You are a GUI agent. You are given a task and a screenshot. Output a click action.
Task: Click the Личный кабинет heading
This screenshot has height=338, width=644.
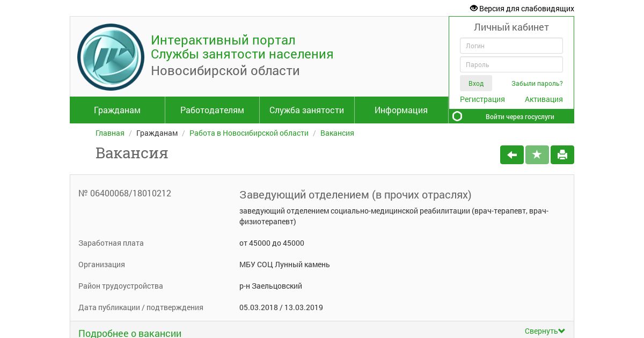tap(511, 27)
